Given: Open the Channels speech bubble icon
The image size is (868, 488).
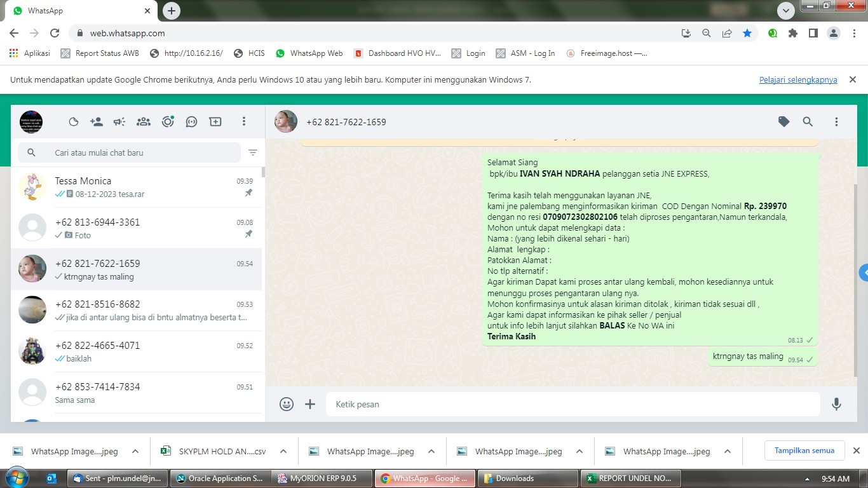Looking at the screenshot, I should tap(191, 122).
